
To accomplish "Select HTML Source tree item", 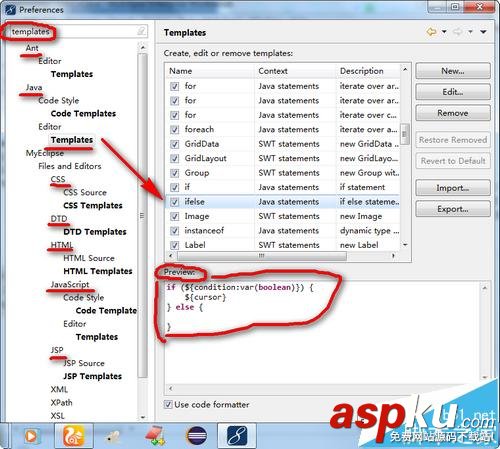I will [89, 258].
